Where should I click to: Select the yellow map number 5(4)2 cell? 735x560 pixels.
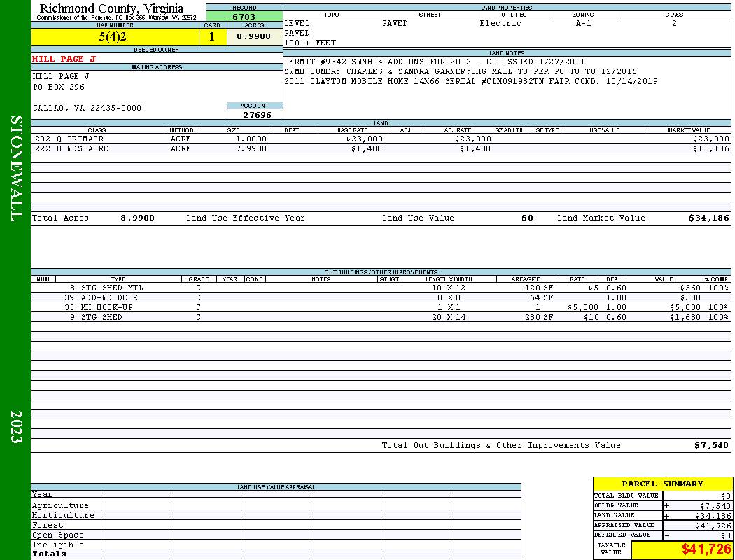(115, 37)
